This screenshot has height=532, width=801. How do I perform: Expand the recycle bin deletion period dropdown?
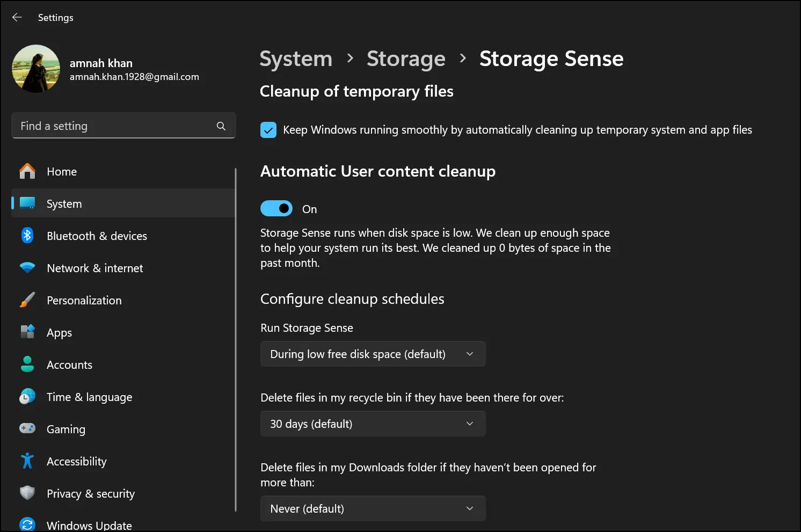pyautogui.click(x=373, y=424)
